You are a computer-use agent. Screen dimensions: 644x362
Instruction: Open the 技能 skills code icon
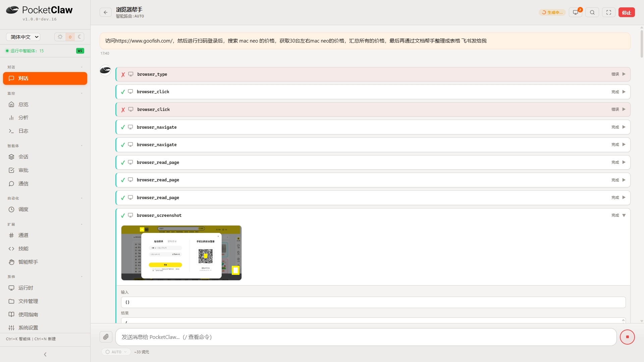(x=11, y=249)
